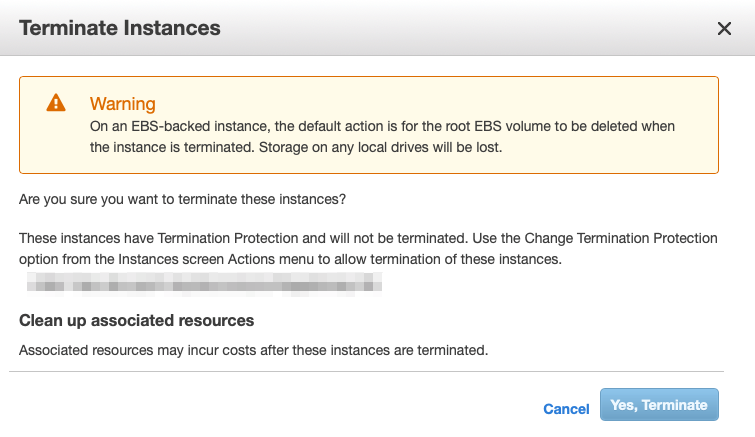Click the 'Associated resources may incur costs' text

pyautogui.click(x=253, y=350)
